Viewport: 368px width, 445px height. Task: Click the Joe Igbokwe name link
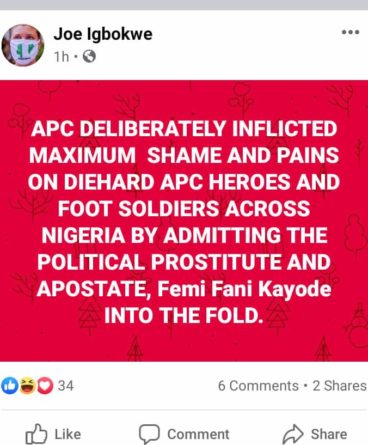tap(103, 34)
